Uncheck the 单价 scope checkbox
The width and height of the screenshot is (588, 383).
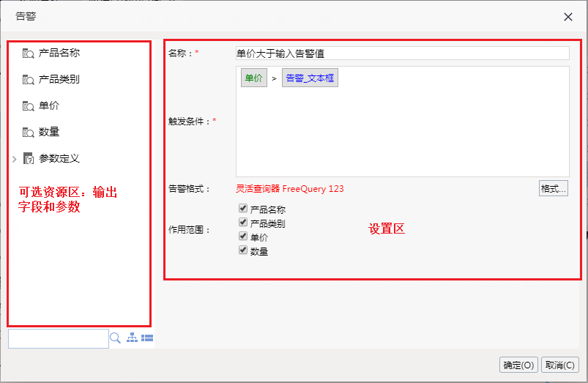[243, 236]
